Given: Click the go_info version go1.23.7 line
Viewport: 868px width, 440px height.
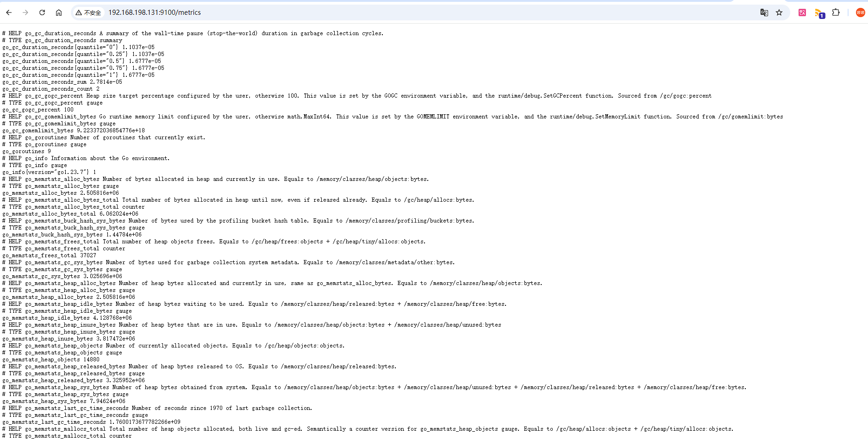Looking at the screenshot, I should click(49, 172).
